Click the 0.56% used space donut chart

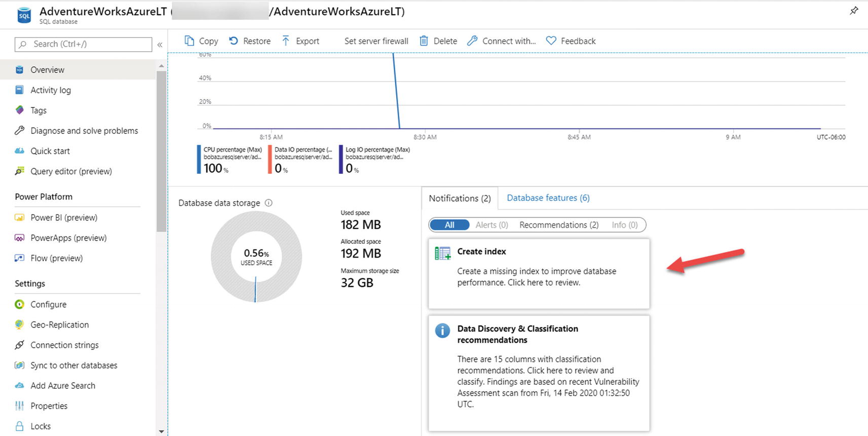256,257
